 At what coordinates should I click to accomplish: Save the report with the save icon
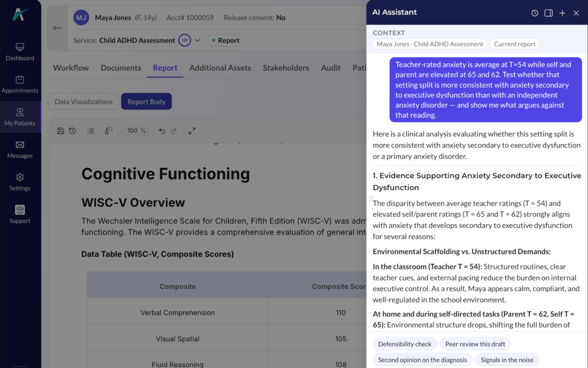(x=60, y=131)
